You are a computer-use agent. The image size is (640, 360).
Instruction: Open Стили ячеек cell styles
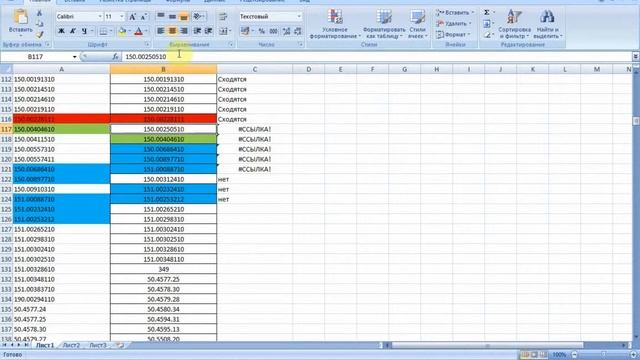[418, 24]
